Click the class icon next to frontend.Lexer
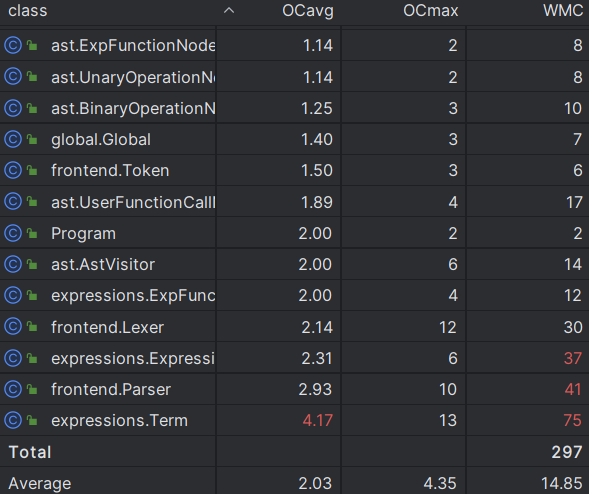 (x=13, y=327)
